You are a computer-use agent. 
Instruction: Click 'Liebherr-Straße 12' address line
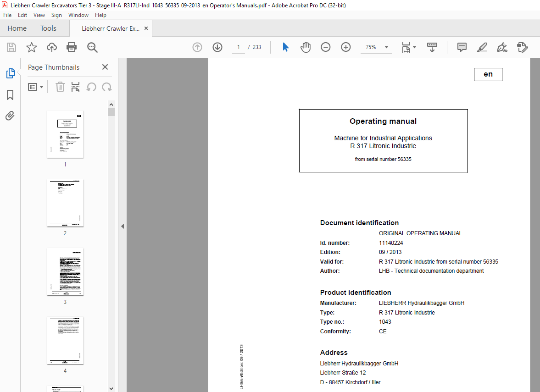pos(343,373)
